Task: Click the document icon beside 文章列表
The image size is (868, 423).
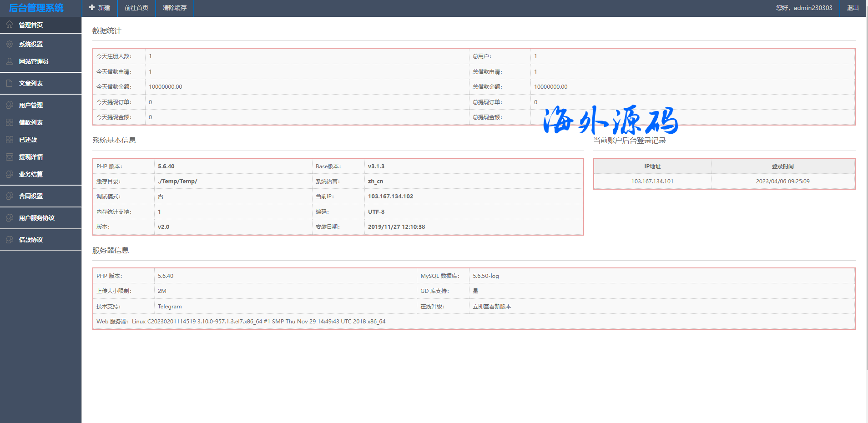Action: (10, 83)
